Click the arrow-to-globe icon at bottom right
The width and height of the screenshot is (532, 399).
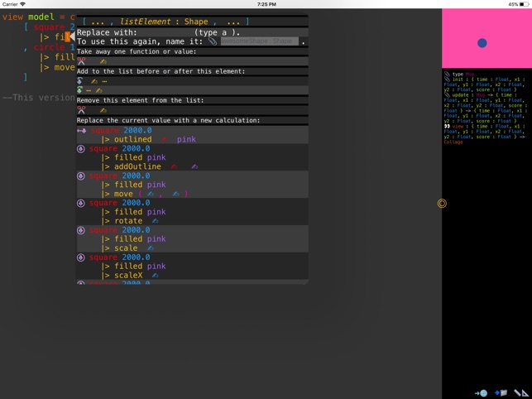tap(481, 393)
